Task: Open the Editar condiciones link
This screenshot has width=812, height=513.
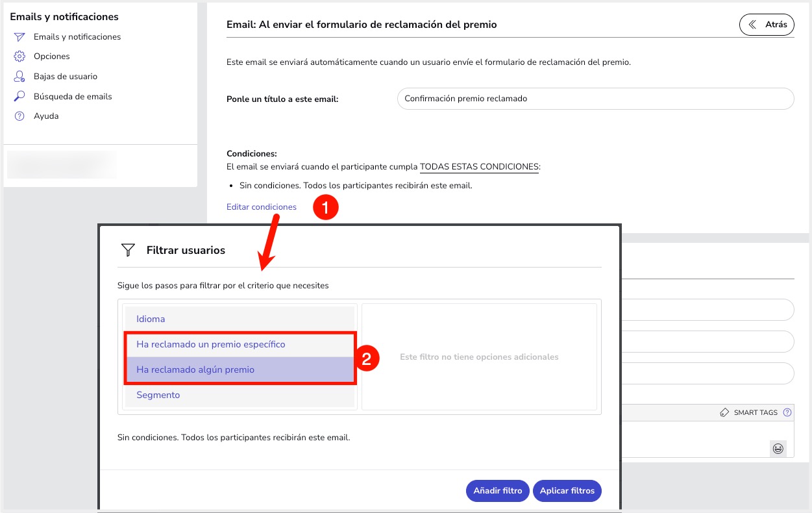Action: click(261, 206)
